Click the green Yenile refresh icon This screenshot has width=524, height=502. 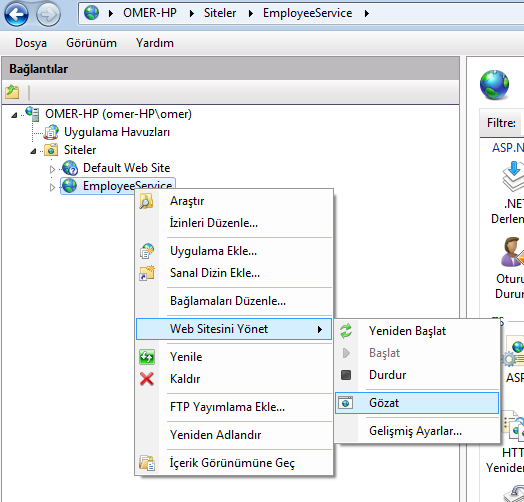(147, 357)
